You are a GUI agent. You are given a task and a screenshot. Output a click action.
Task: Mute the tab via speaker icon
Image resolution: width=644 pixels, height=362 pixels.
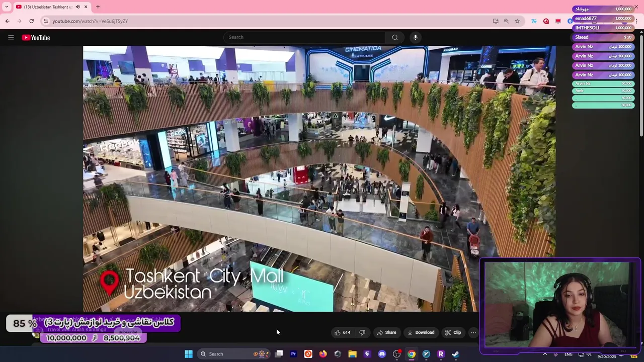pyautogui.click(x=77, y=7)
